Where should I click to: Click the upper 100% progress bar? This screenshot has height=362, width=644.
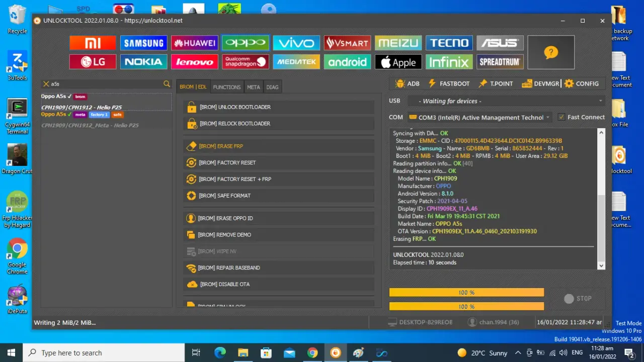pos(466,293)
